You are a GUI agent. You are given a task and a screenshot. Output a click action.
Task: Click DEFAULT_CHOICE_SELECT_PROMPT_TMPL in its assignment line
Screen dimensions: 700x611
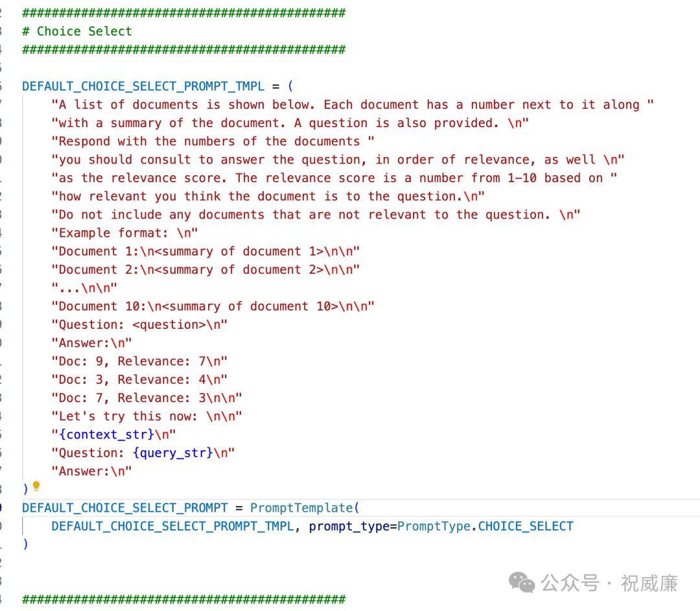click(x=143, y=86)
